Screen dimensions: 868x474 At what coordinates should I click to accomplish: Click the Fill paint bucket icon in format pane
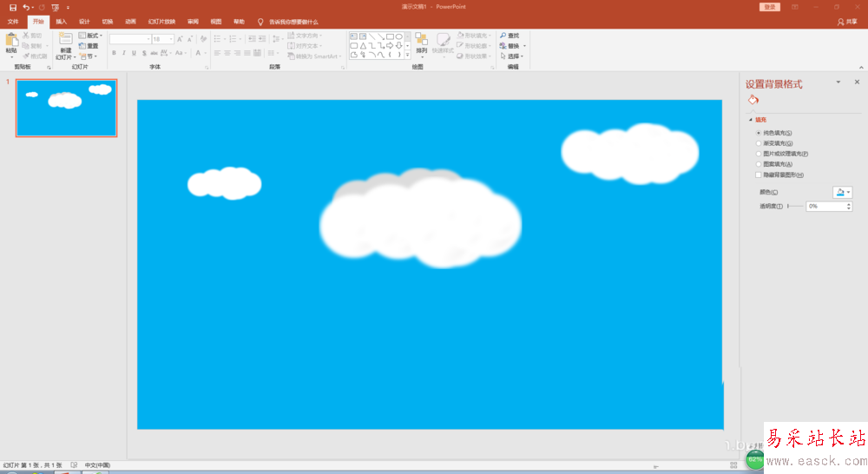(x=753, y=100)
